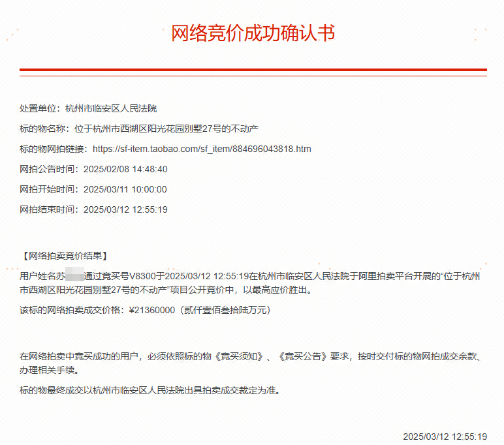Image resolution: width=504 pixels, height=445 pixels.
Task: Click the 《竞买公告》 reference text
Action: click(x=303, y=356)
